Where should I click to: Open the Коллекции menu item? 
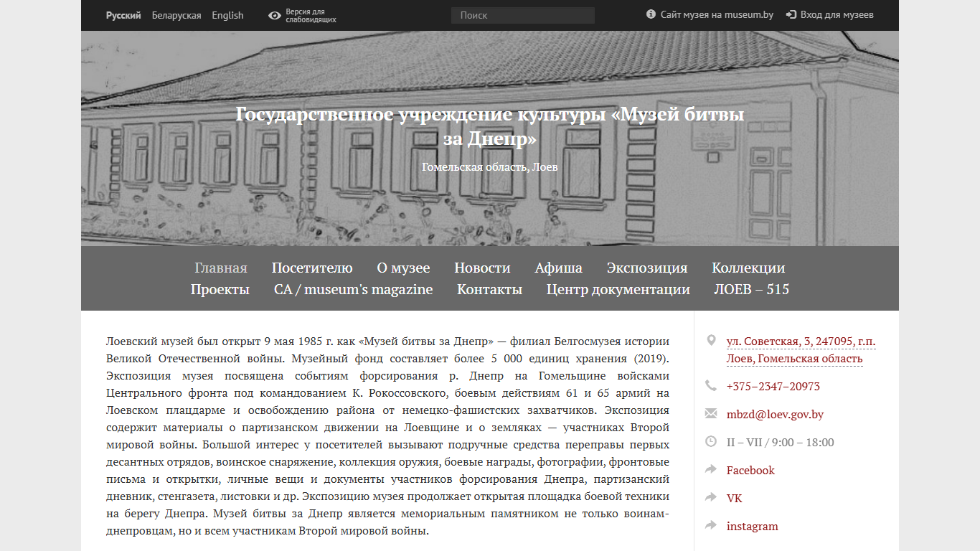point(748,268)
